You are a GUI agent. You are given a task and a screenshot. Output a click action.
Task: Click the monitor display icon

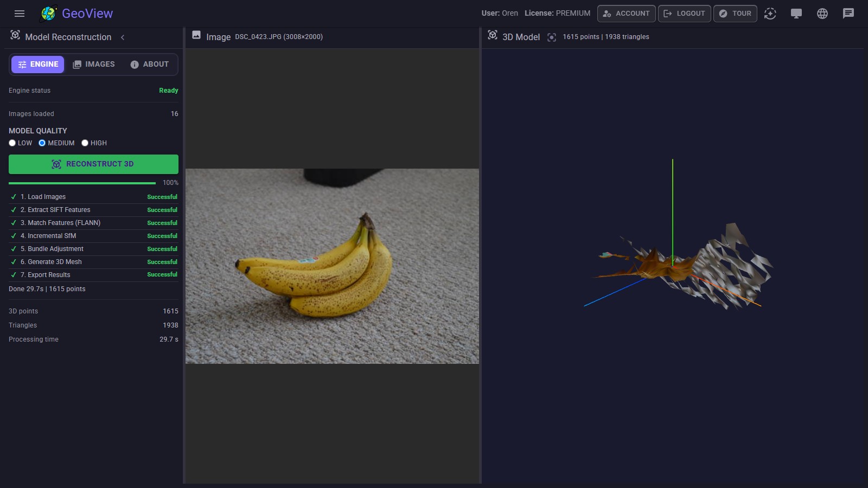pos(796,14)
